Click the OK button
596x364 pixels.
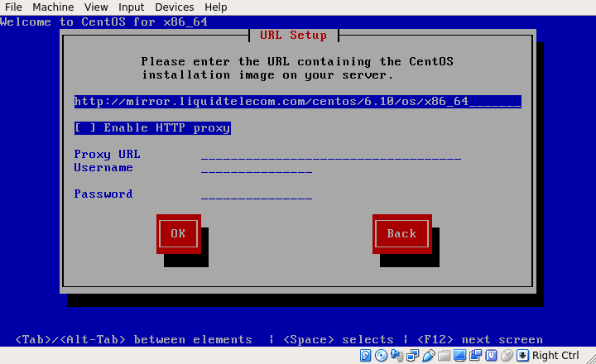(179, 233)
